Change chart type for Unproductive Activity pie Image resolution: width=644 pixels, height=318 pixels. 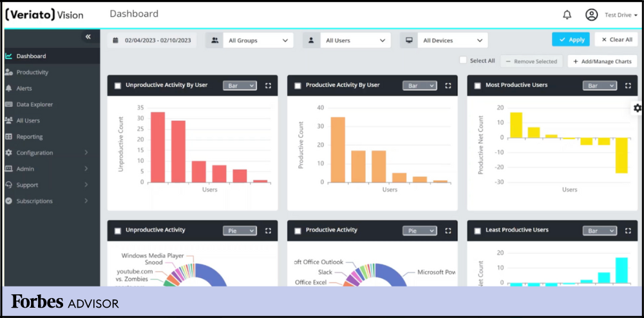(240, 230)
